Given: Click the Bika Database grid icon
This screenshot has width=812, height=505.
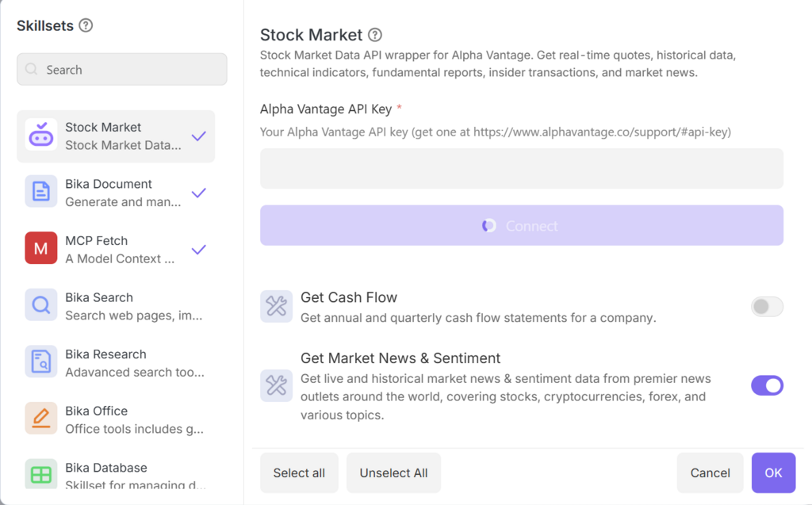Looking at the screenshot, I should pos(41,474).
